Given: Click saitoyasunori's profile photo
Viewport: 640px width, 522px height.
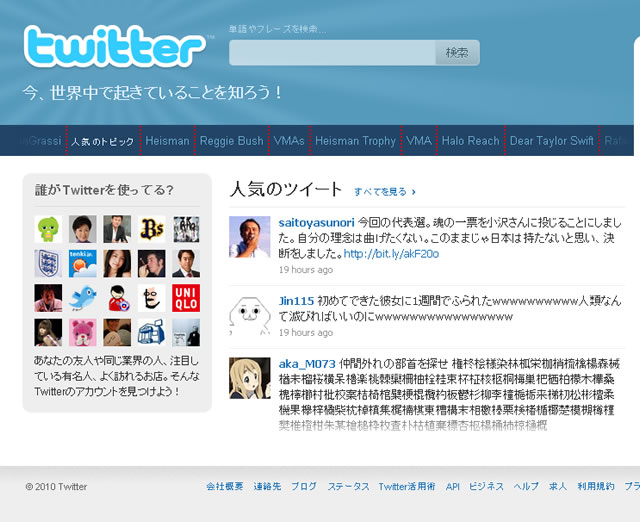Looking at the screenshot, I should [x=249, y=237].
